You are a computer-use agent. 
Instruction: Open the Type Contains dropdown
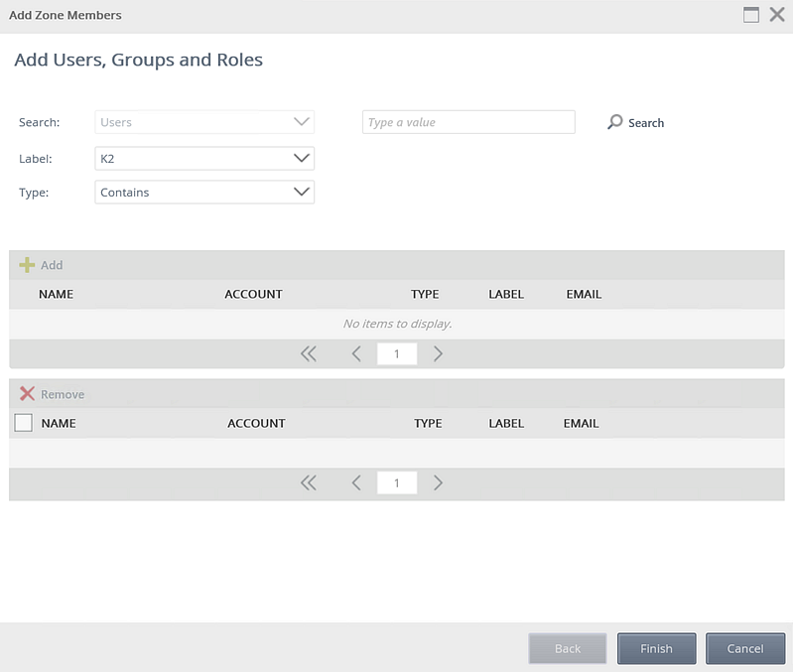click(204, 193)
